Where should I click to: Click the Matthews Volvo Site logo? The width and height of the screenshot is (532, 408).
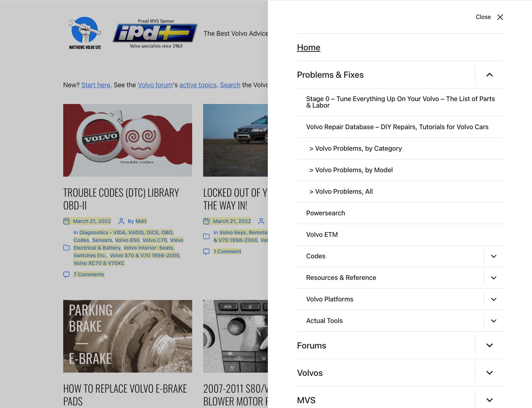click(85, 33)
